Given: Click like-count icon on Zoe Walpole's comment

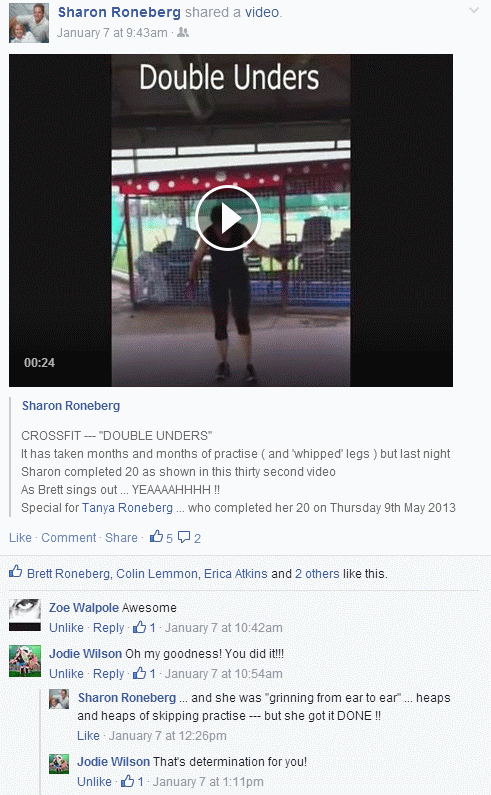Looking at the screenshot, I should click(x=139, y=627).
